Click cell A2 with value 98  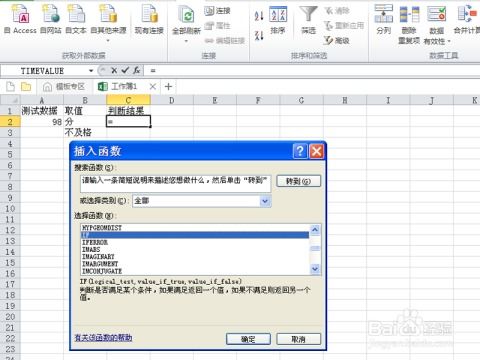coord(42,122)
